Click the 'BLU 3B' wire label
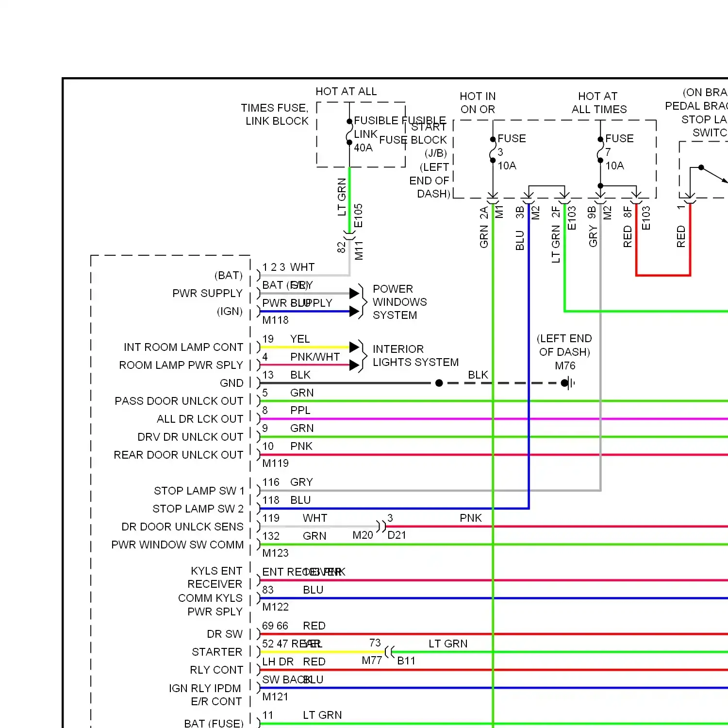This screenshot has width=728, height=728. click(520, 228)
